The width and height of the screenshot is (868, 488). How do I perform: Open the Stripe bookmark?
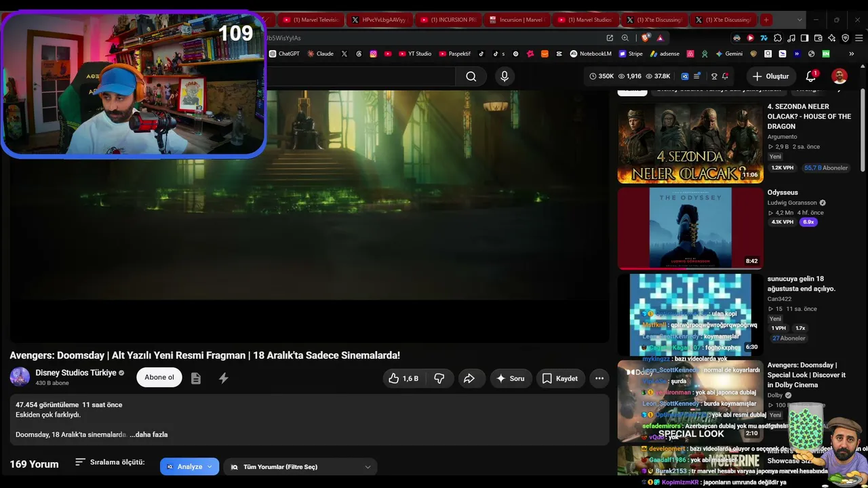tap(631, 54)
